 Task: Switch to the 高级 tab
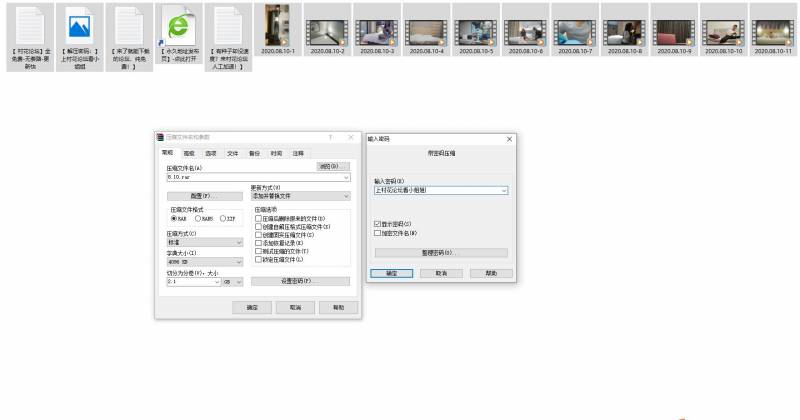(189, 153)
